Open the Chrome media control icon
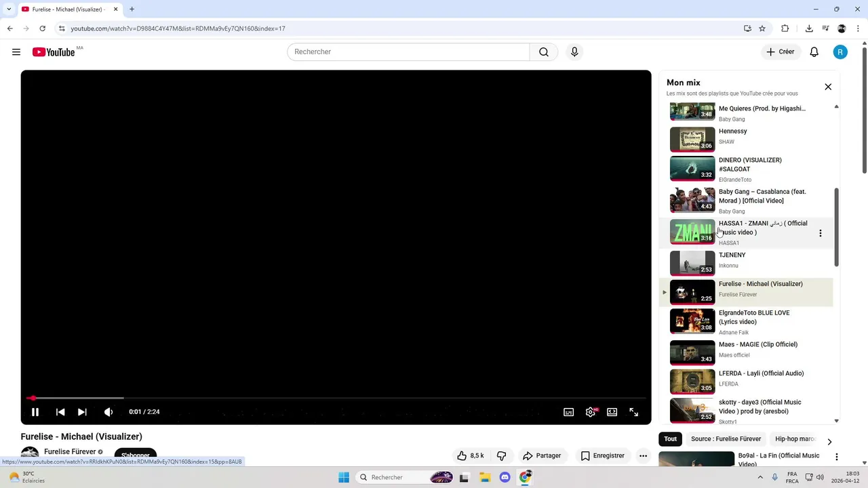The width and height of the screenshot is (868, 488). click(825, 28)
